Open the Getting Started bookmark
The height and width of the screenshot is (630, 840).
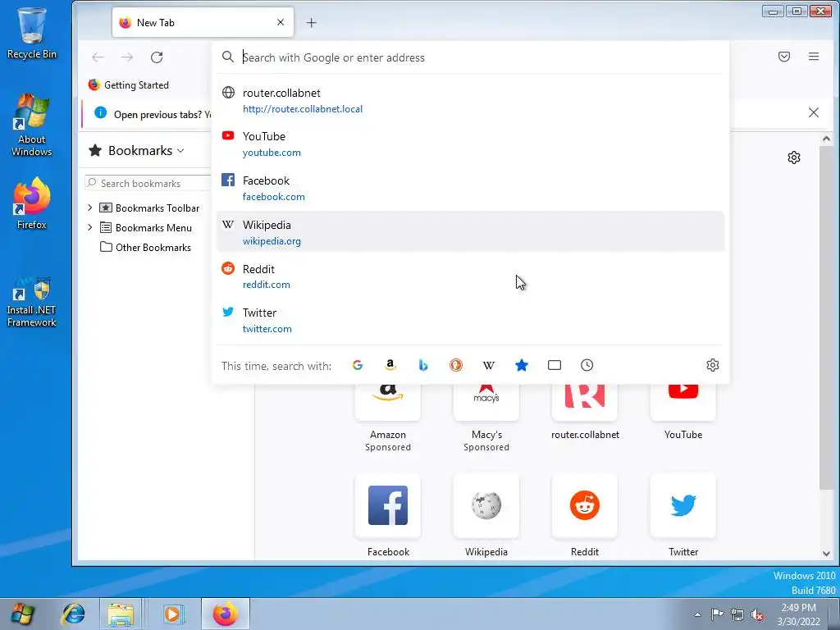click(x=129, y=85)
